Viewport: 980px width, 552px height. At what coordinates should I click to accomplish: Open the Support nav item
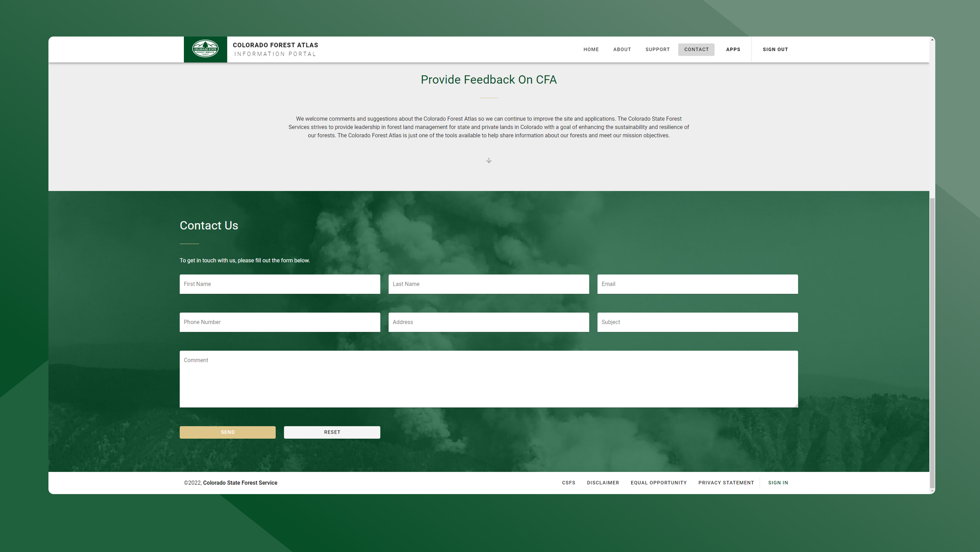pyautogui.click(x=657, y=50)
